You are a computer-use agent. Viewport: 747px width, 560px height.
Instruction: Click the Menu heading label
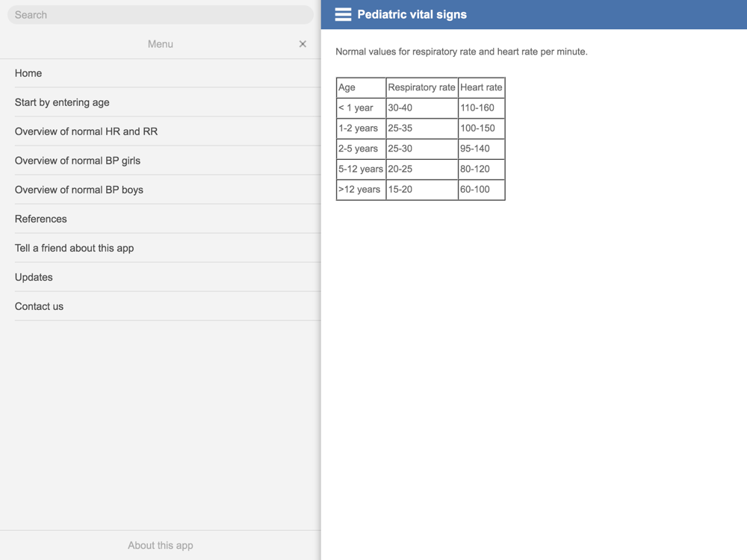click(161, 44)
